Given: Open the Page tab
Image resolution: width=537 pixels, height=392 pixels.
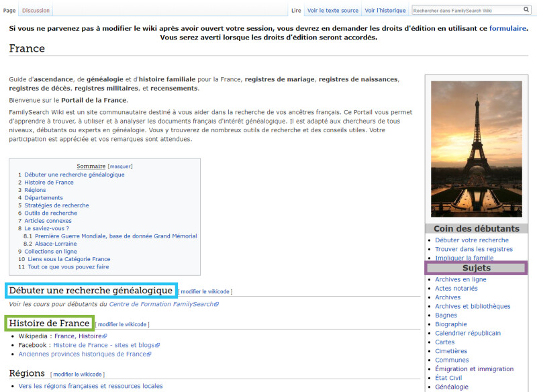Looking at the screenshot, I should 9,11.
